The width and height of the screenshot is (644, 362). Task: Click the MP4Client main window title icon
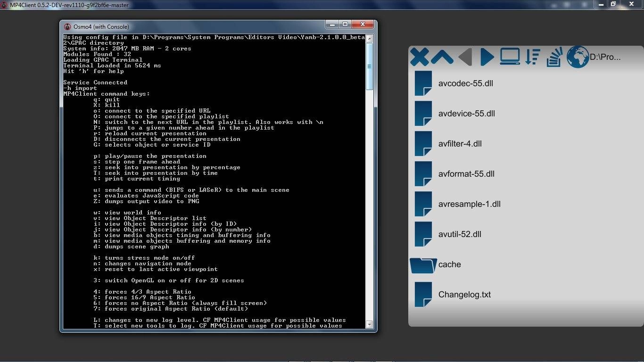click(x=5, y=5)
